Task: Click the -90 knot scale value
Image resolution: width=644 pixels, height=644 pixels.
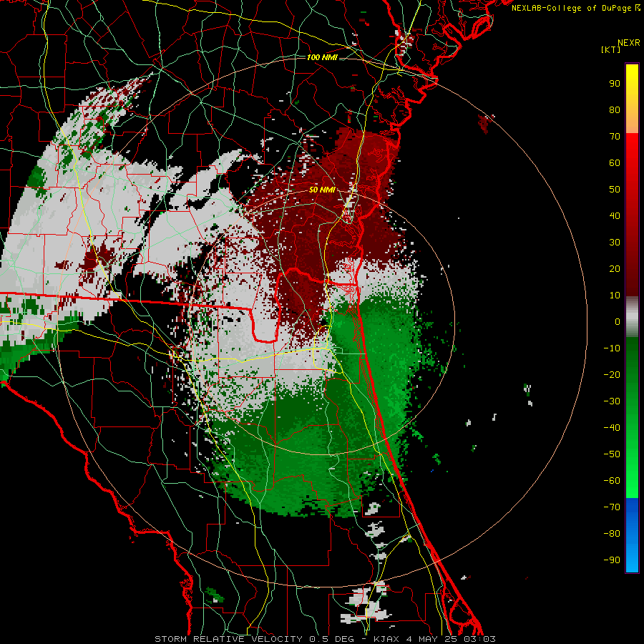Action: (x=612, y=560)
